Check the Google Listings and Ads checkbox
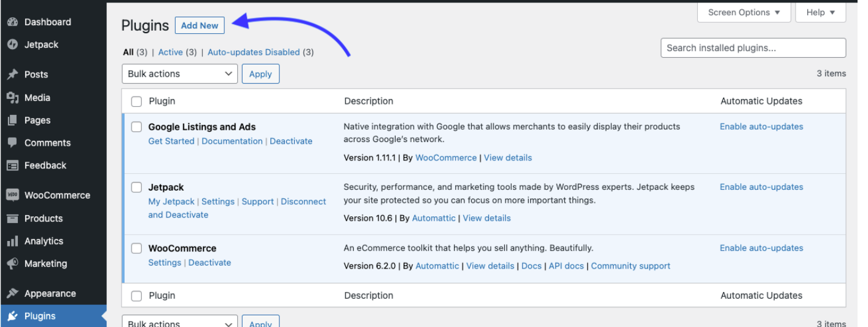Image resolution: width=868 pixels, height=327 pixels. (137, 127)
